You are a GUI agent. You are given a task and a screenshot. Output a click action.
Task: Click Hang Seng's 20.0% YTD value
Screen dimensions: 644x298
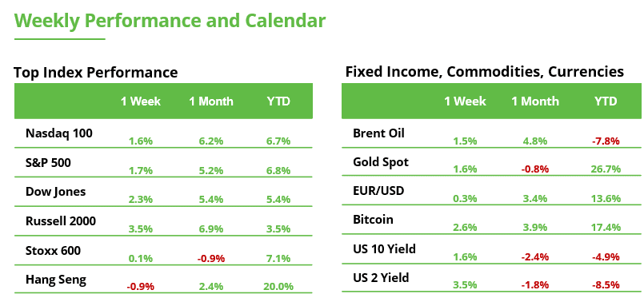(x=278, y=286)
